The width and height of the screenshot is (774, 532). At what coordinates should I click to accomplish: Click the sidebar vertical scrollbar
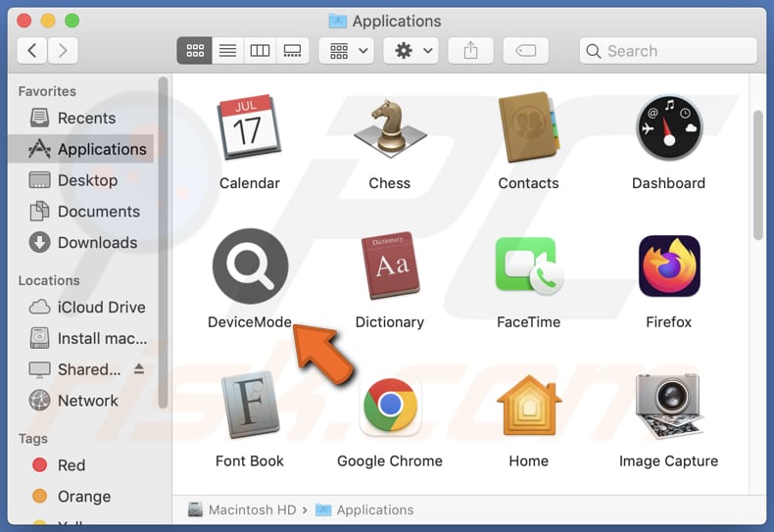163,242
